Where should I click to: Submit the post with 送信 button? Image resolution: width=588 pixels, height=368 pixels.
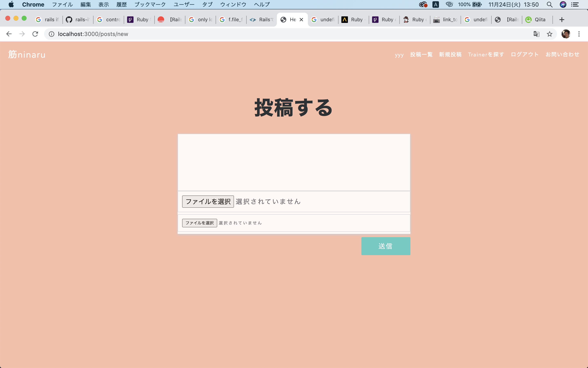[386, 246]
